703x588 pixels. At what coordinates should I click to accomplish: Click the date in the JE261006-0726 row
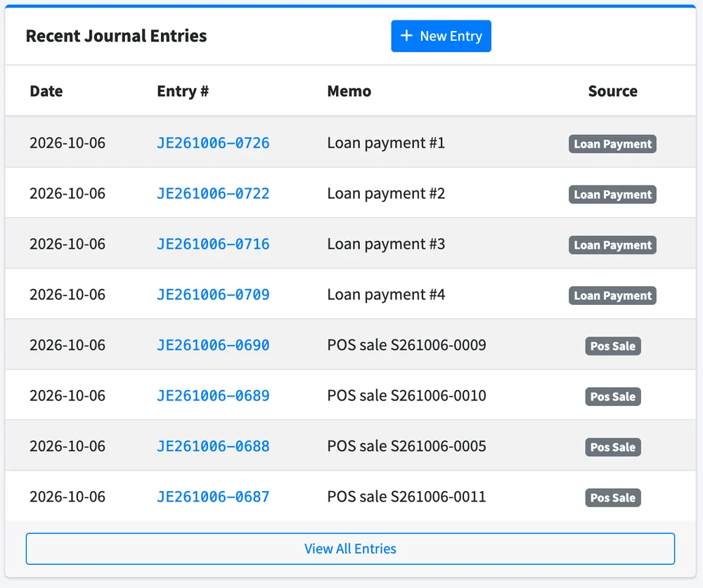click(x=67, y=143)
